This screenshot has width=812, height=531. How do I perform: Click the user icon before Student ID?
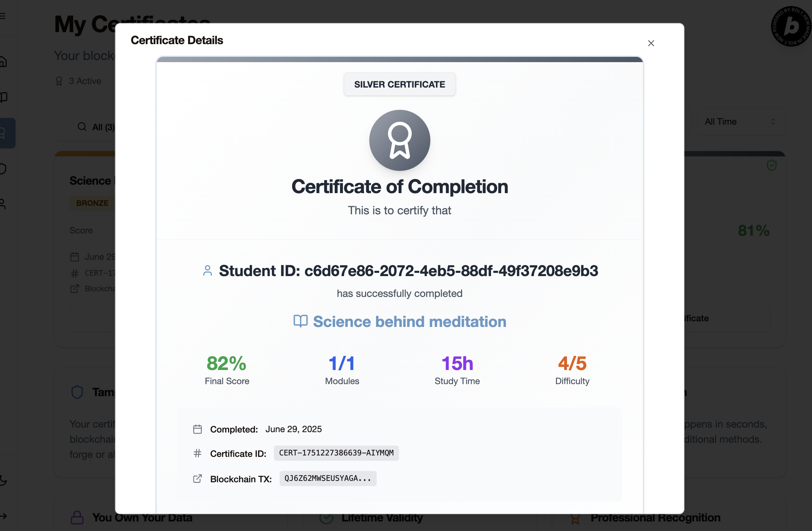pyautogui.click(x=208, y=271)
